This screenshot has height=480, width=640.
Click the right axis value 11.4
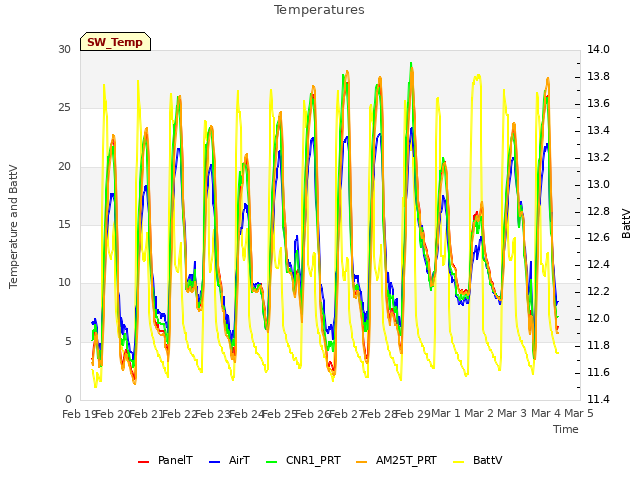598,399
